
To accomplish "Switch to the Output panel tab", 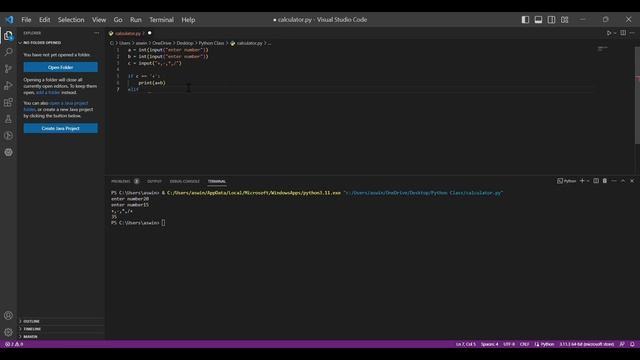I will click(154, 181).
